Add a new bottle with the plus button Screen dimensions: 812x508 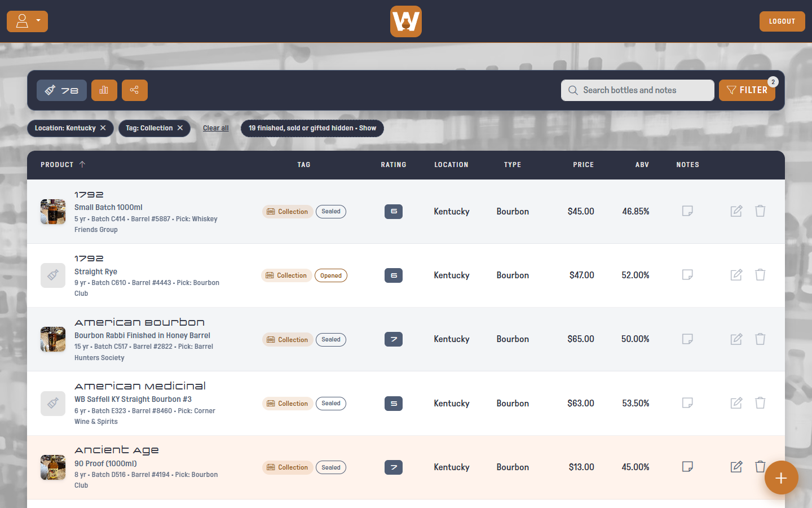point(782,478)
